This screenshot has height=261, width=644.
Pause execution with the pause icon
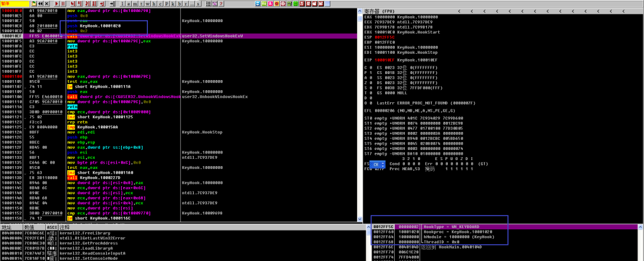tap(63, 4)
